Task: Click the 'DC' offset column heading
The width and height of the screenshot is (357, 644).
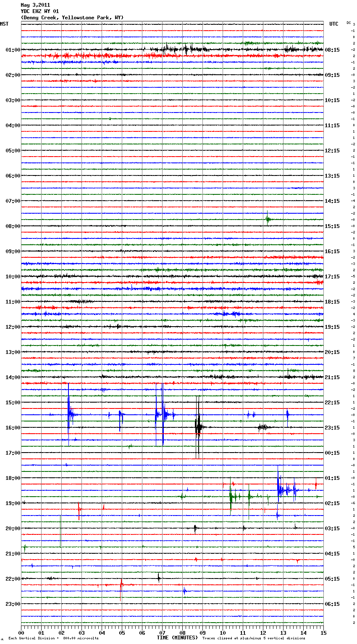Action: (349, 22)
